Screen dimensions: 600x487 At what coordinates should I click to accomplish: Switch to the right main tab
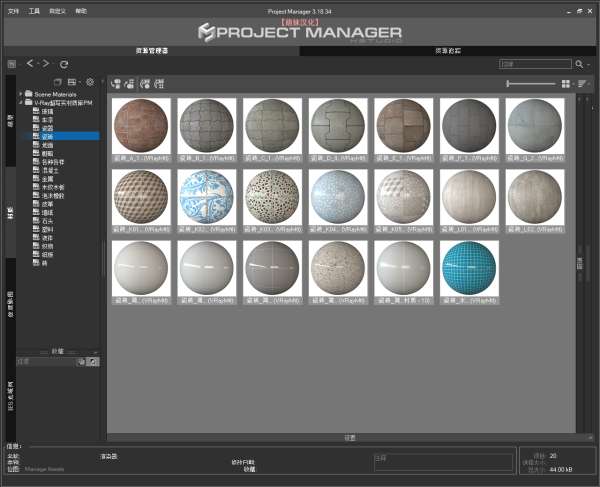[x=448, y=51]
